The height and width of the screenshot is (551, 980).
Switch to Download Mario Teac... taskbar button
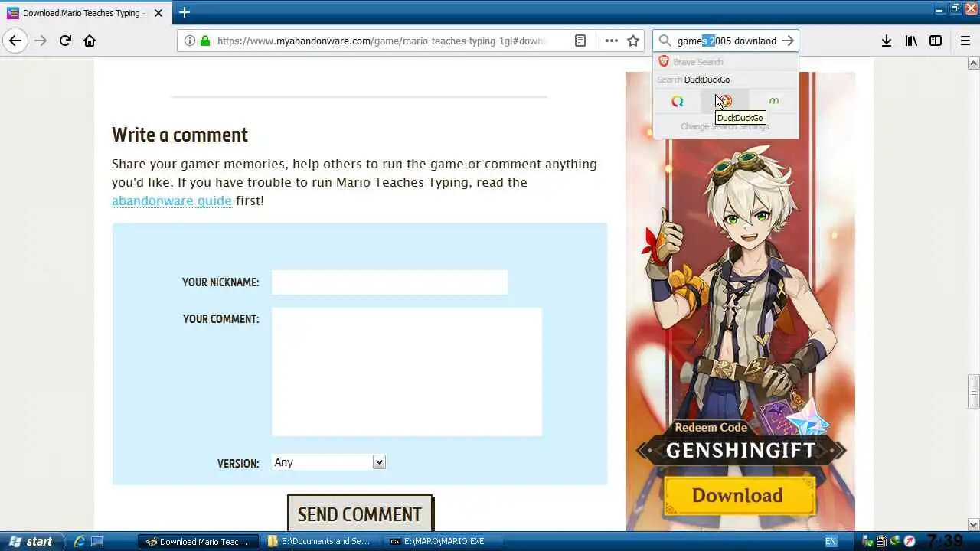coord(198,541)
